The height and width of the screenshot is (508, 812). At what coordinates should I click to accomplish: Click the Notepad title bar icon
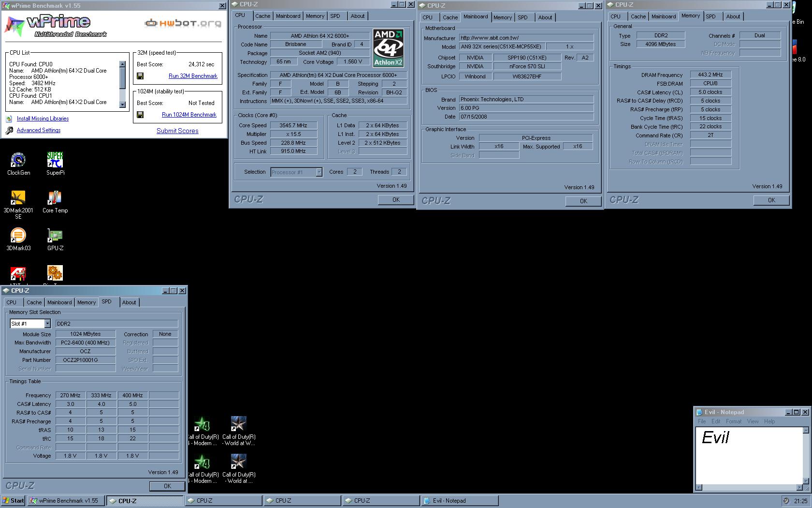click(699, 412)
